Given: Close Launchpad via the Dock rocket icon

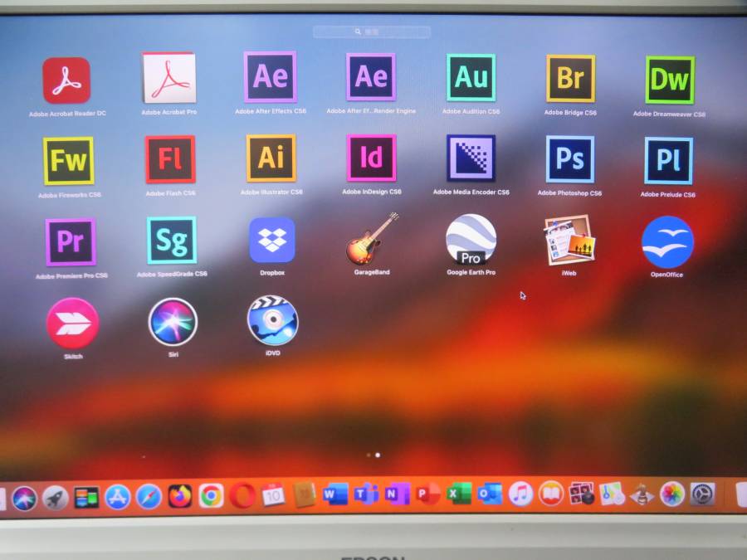Looking at the screenshot, I should click(56, 499).
